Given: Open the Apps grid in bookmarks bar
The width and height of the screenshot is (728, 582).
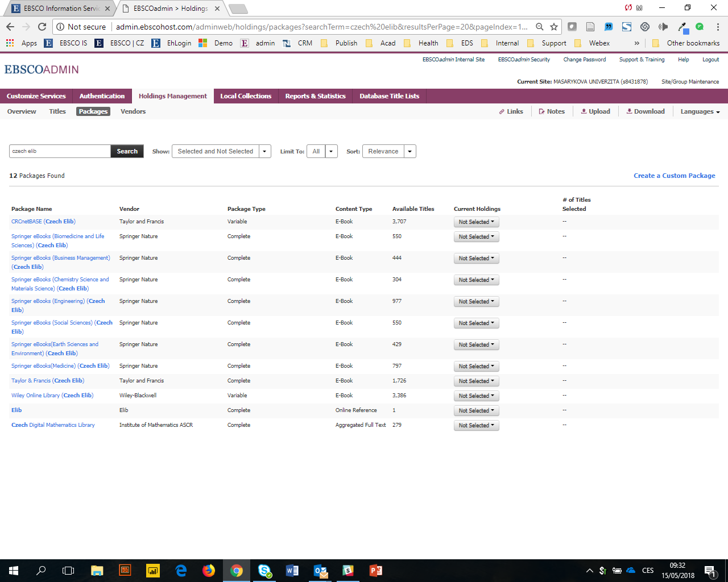Looking at the screenshot, I should [22, 43].
